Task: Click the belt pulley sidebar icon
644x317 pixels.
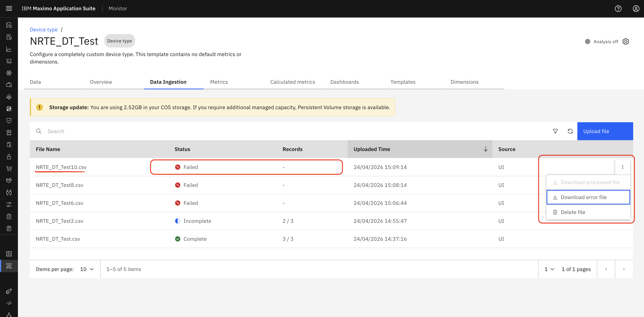Action: [9, 291]
